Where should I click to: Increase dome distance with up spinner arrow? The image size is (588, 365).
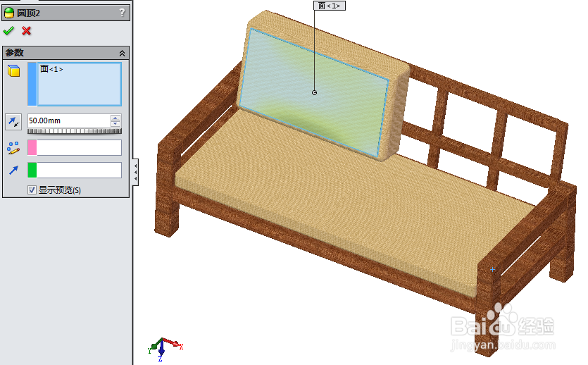115,118
